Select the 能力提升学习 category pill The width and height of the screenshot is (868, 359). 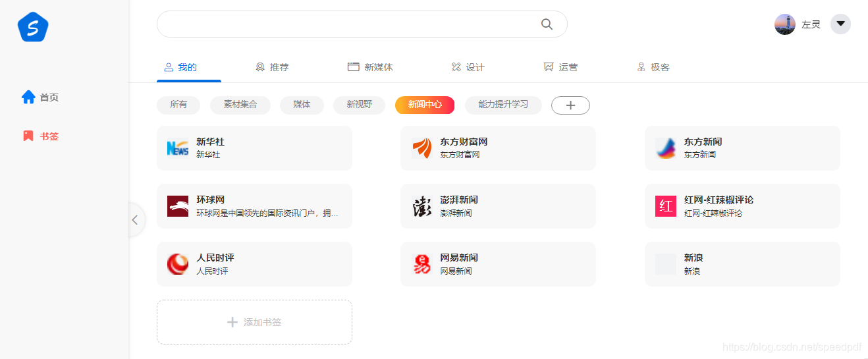click(x=503, y=105)
